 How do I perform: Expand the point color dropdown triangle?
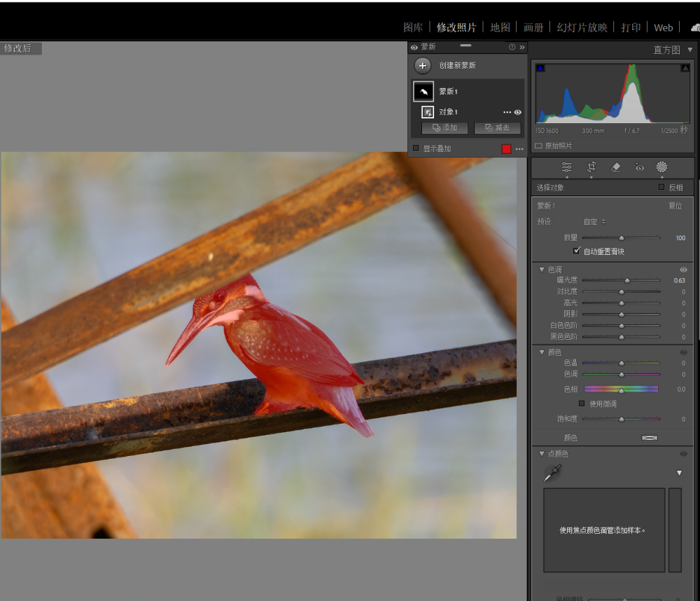[x=679, y=473]
